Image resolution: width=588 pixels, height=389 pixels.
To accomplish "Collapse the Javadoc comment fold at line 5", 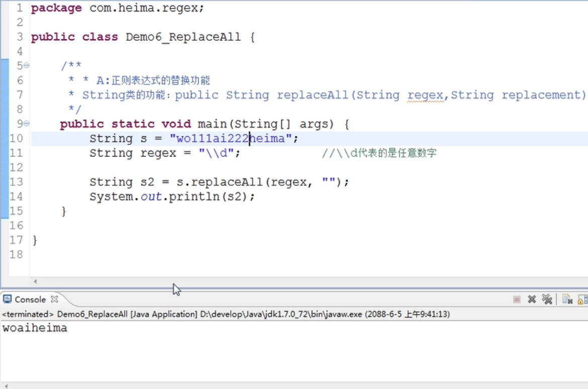I will [26, 65].
